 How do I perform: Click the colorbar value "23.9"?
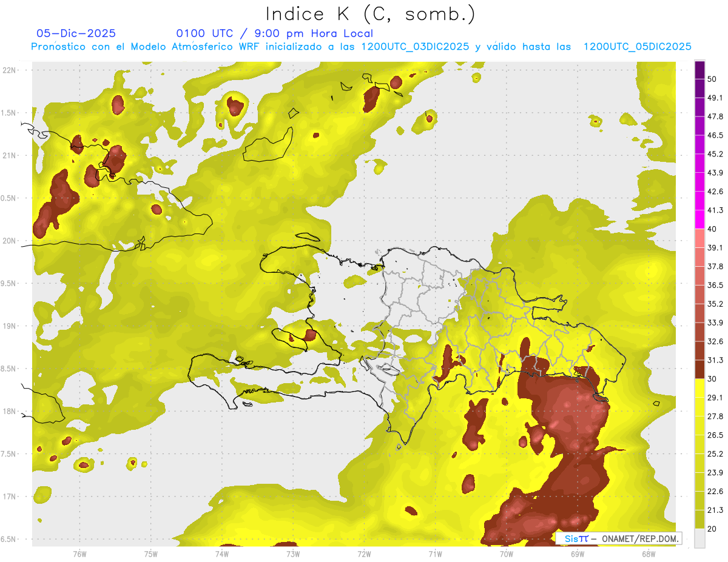tap(716, 473)
